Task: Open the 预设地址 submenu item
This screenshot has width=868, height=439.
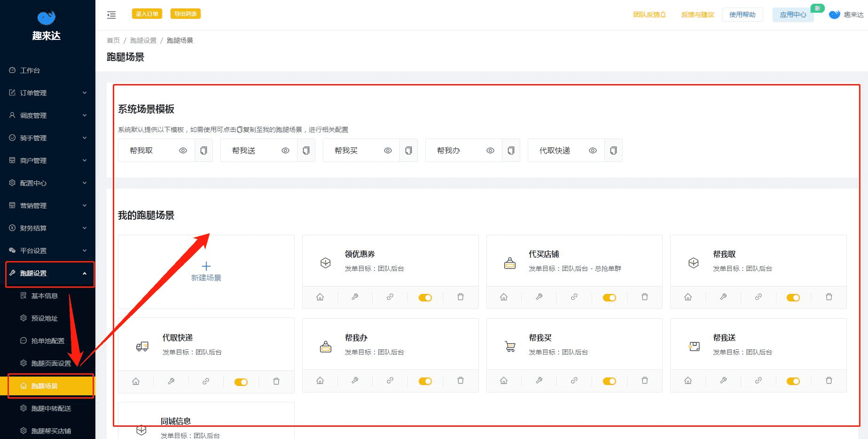Action: click(x=47, y=318)
